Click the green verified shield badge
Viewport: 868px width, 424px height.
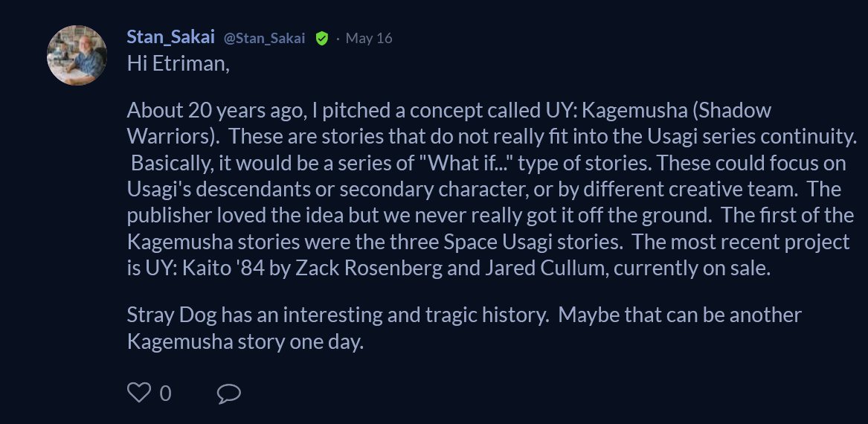(321, 38)
